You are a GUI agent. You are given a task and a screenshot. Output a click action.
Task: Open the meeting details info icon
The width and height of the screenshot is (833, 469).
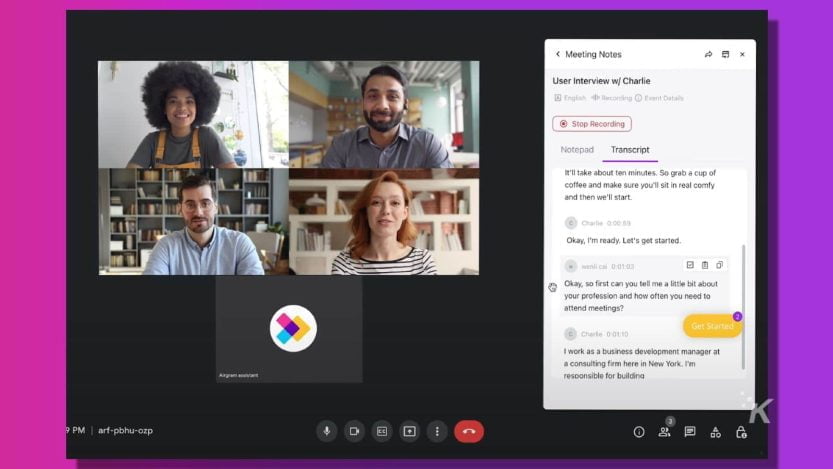[639, 432]
